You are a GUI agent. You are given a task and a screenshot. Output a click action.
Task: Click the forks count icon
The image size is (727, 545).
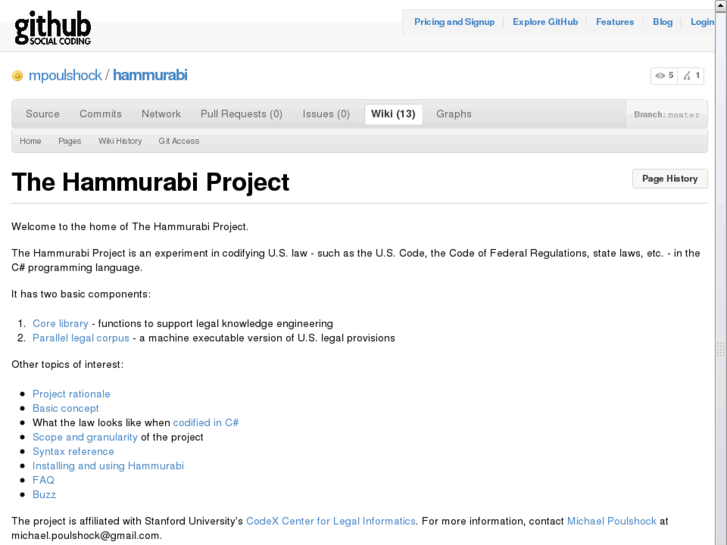pos(688,76)
